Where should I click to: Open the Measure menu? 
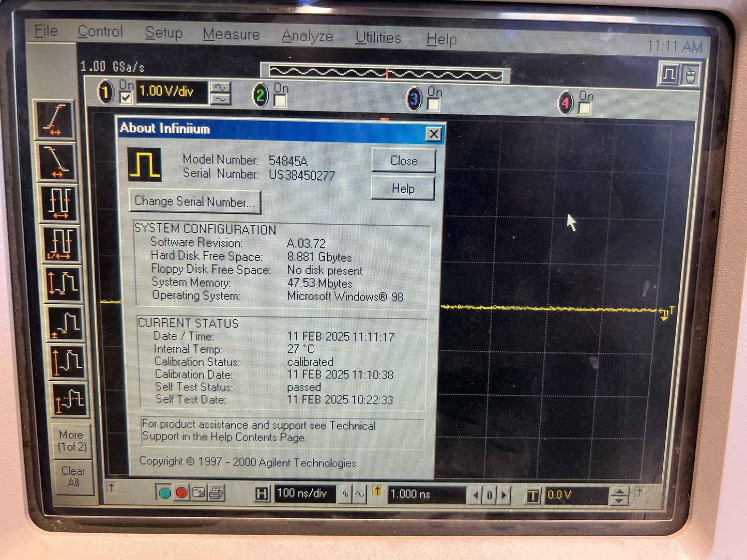pos(231,35)
